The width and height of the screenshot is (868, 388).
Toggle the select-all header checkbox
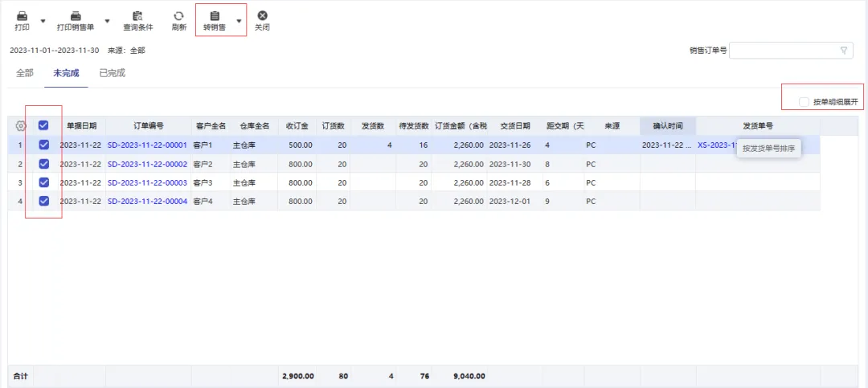[43, 125]
